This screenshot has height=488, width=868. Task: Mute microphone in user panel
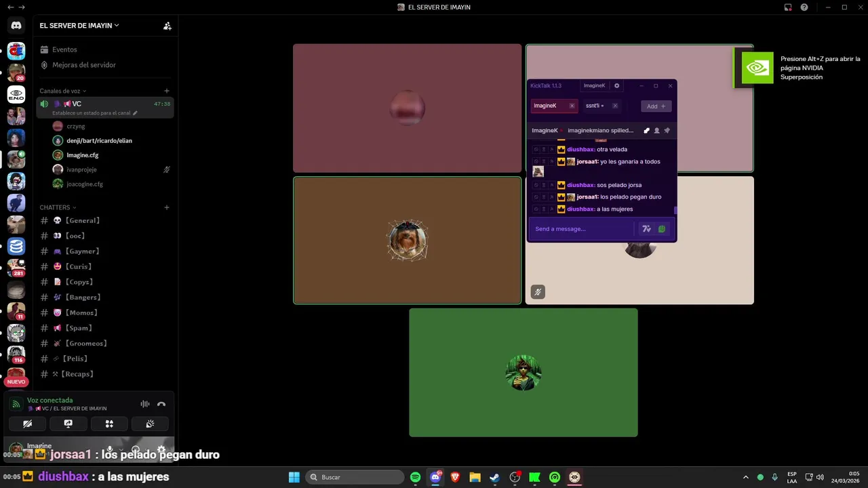coord(109,449)
